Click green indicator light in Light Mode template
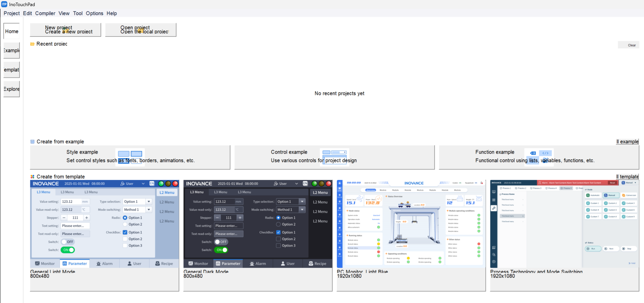This screenshot has width=644, height=303. point(161,184)
